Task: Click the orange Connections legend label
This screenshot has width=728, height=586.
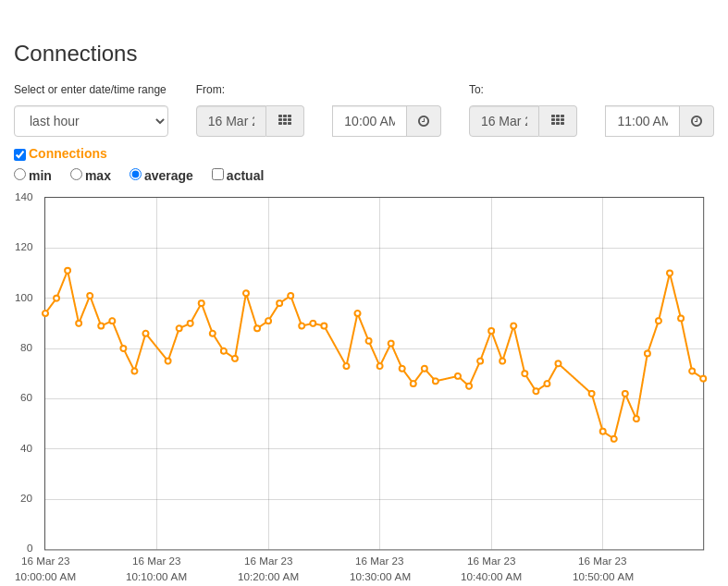Action: [x=68, y=153]
